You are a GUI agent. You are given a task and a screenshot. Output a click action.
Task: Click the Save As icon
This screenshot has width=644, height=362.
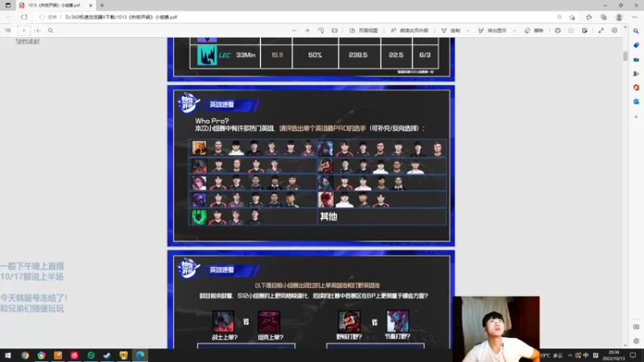pos(585,31)
